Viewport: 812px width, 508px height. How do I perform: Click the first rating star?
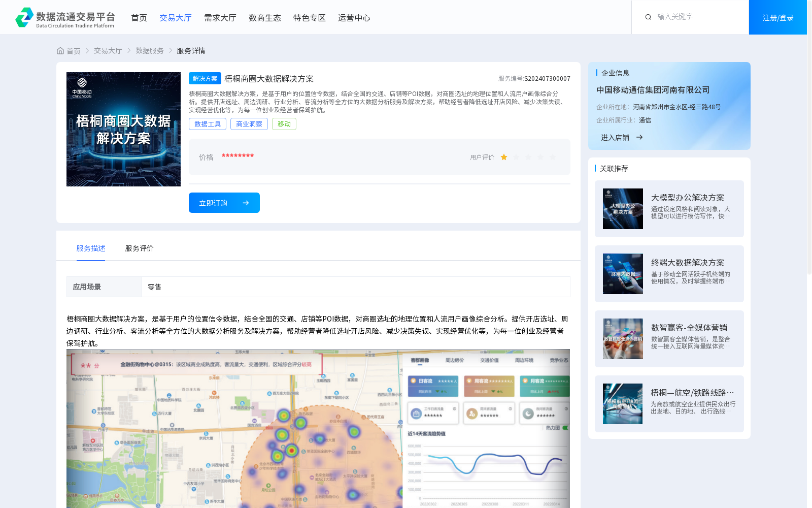point(504,157)
